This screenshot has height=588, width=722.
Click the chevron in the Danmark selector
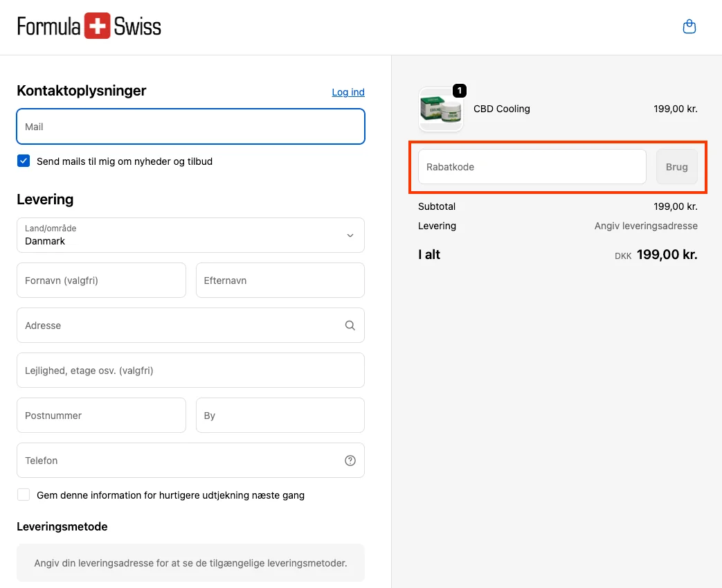coord(350,235)
